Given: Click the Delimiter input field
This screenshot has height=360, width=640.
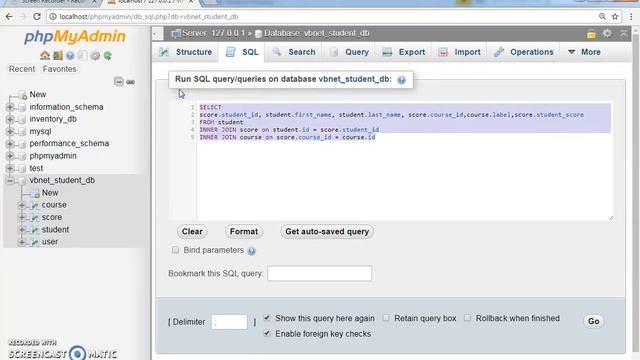Looking at the screenshot, I should [x=229, y=322].
